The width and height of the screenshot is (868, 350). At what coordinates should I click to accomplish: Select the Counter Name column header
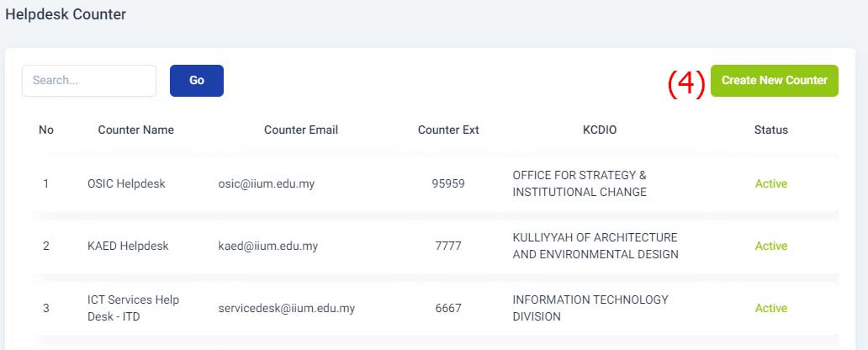point(136,130)
